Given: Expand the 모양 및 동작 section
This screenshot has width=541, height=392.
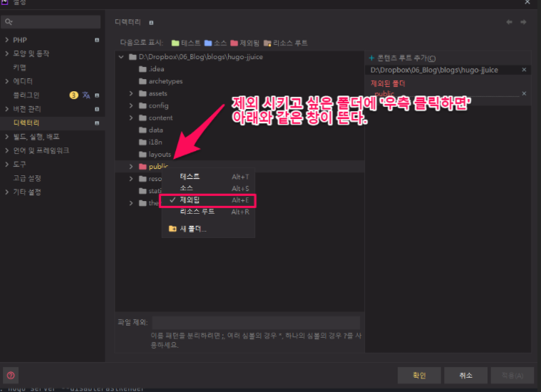Looking at the screenshot, I should [x=7, y=53].
